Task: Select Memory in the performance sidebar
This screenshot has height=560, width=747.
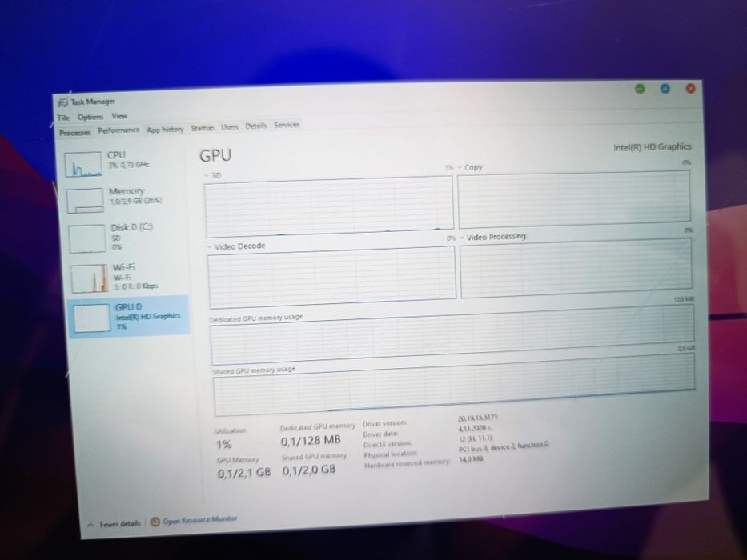Action: [126, 199]
